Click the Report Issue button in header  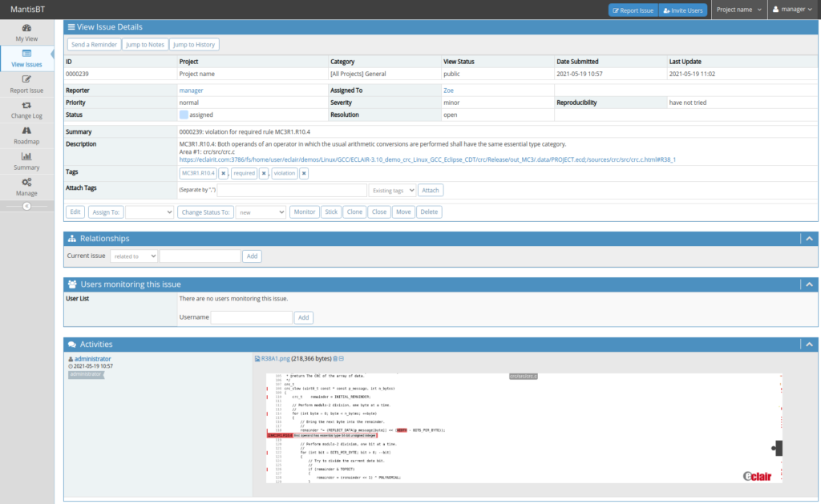[633, 10]
